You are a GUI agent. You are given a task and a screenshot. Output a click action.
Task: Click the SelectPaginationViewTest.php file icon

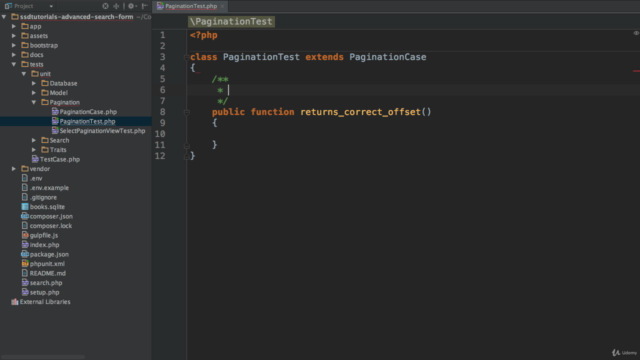coord(55,131)
